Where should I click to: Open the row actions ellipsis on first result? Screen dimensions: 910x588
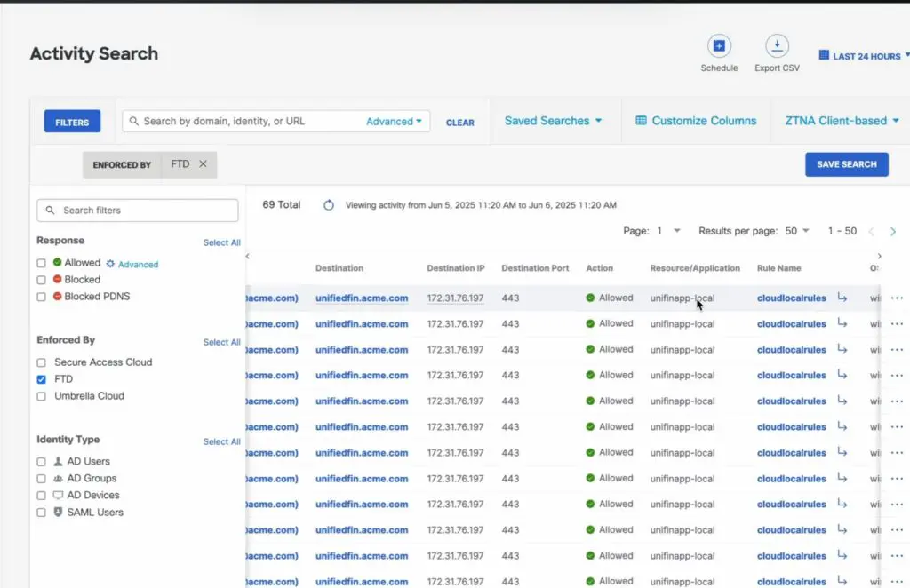pos(896,298)
